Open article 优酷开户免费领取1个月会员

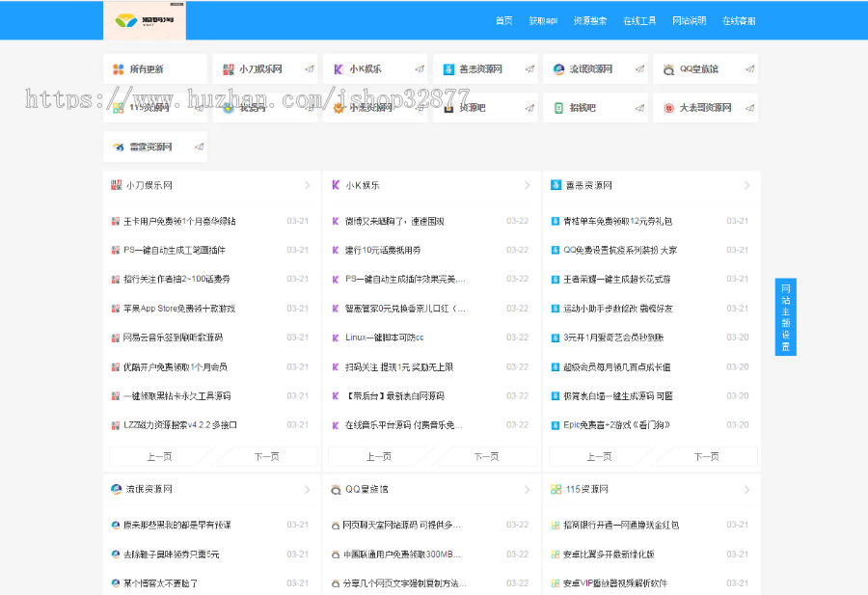tap(175, 366)
